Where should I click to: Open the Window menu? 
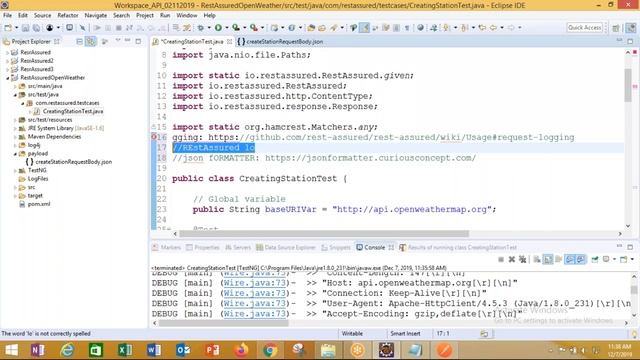(187, 15)
